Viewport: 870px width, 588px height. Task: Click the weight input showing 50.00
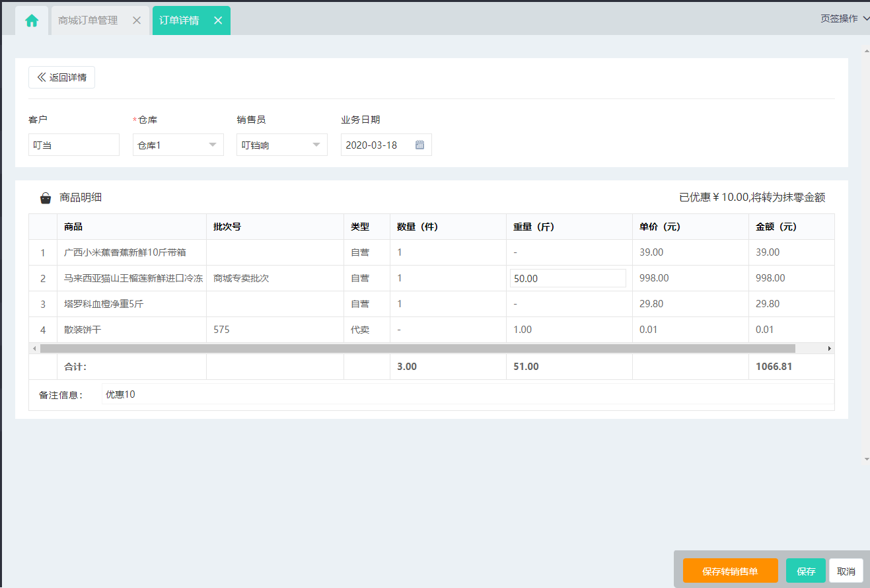568,278
